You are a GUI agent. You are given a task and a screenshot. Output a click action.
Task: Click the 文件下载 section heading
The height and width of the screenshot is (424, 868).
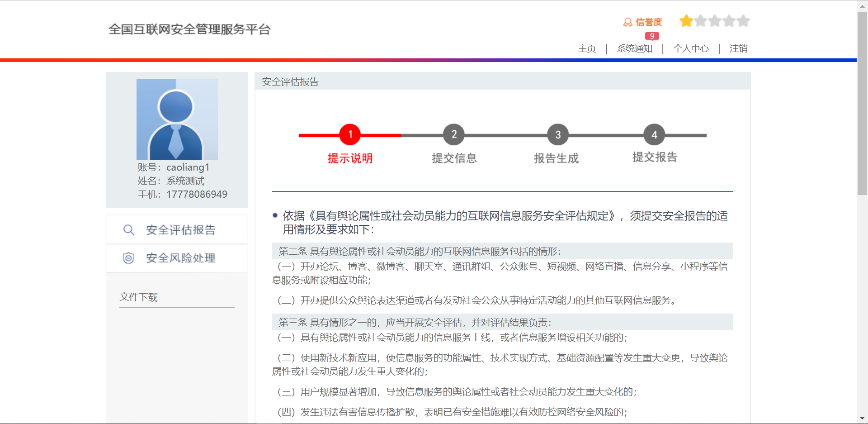(x=138, y=297)
